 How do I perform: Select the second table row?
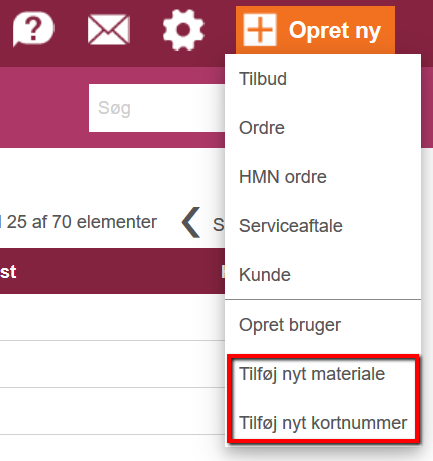tap(112, 364)
